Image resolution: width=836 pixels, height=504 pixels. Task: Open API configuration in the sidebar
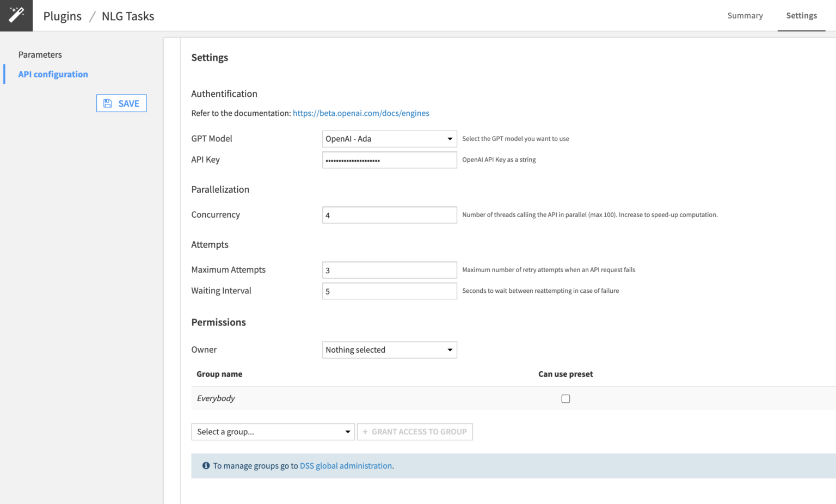point(53,74)
